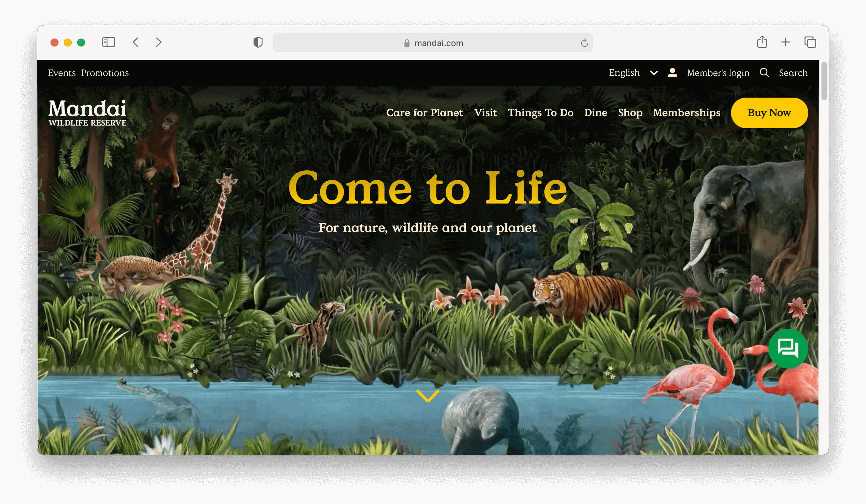Open the Share icon in toolbar
This screenshot has height=504, width=866.
tap(762, 42)
